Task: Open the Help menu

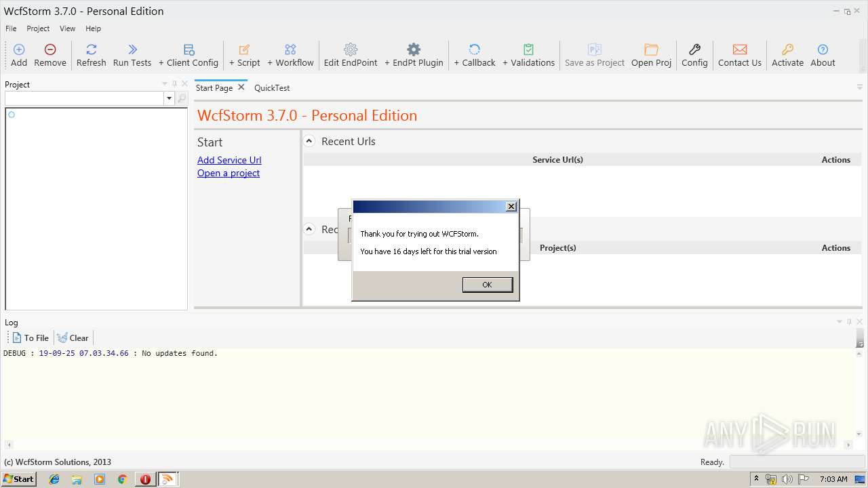Action: click(93, 28)
